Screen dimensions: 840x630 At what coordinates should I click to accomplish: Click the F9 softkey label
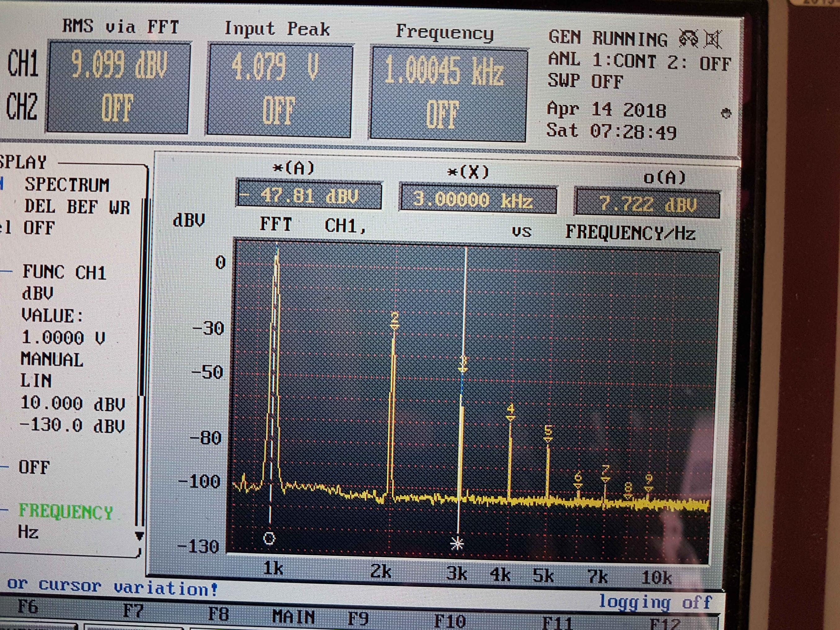(358, 618)
